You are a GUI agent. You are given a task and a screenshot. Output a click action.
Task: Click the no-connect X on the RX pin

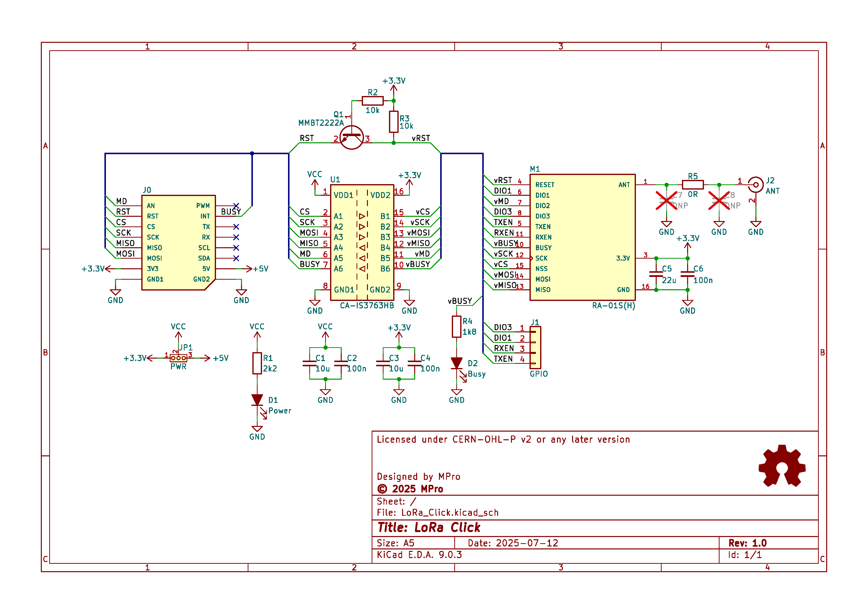pos(236,237)
